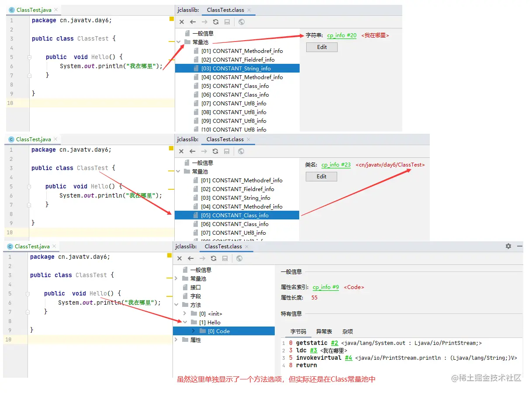Click the jclasslib close icon in the 字符串 panel toolbar
The image size is (532, 393).
pyautogui.click(x=182, y=22)
